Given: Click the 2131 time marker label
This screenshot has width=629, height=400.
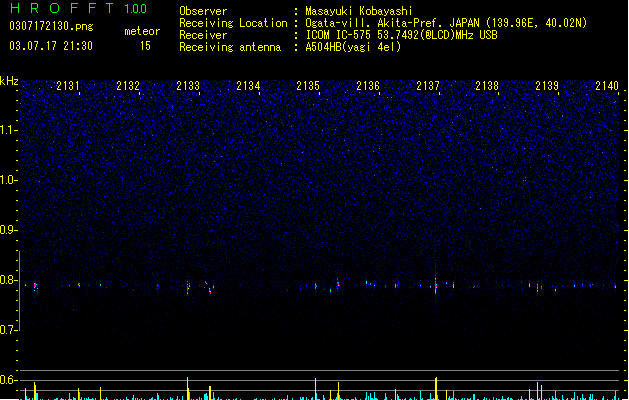Looking at the screenshot, I should 68,86.
